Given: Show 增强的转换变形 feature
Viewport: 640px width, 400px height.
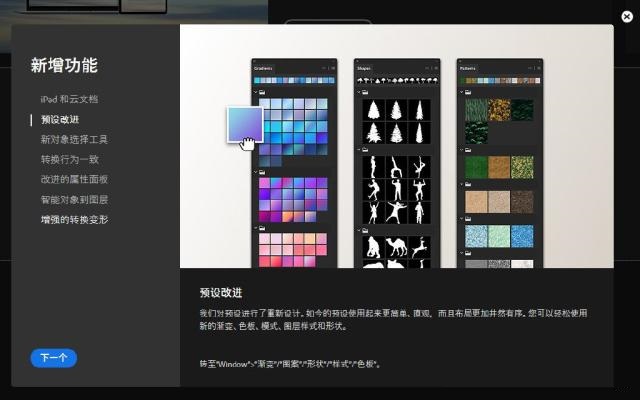Looking at the screenshot, I should [x=74, y=220].
